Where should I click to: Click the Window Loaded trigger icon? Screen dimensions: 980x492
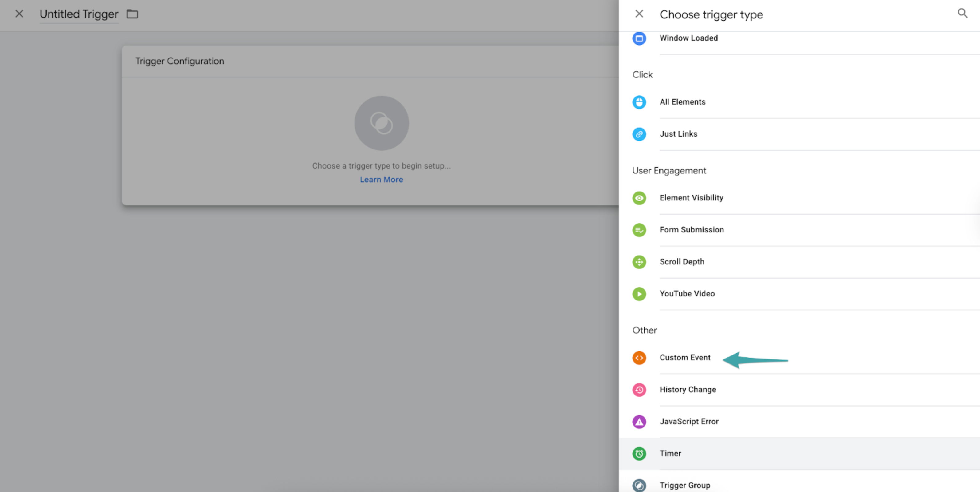pyautogui.click(x=639, y=38)
